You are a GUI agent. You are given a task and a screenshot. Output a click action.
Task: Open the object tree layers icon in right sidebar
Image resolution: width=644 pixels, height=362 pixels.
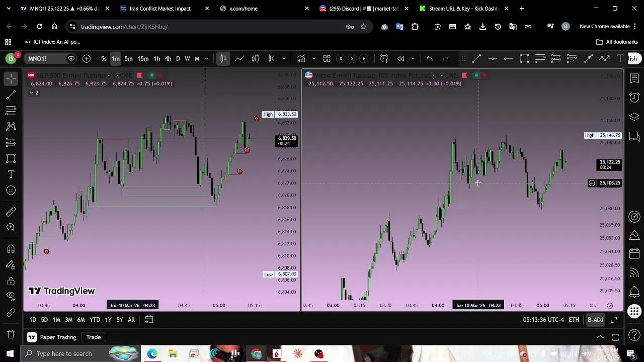point(634,117)
